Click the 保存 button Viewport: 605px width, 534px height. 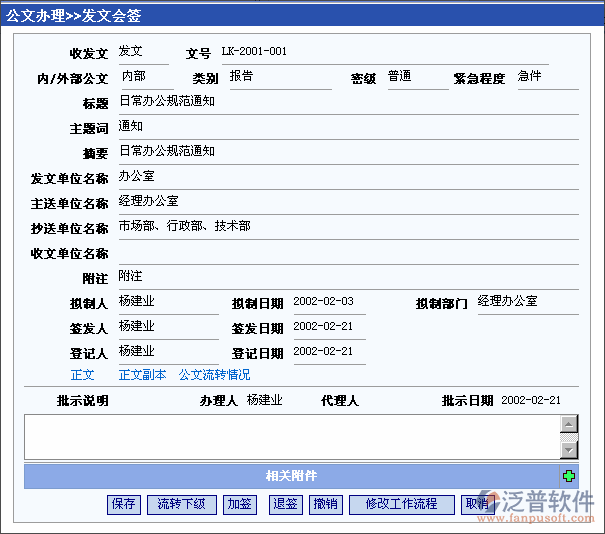(x=124, y=504)
